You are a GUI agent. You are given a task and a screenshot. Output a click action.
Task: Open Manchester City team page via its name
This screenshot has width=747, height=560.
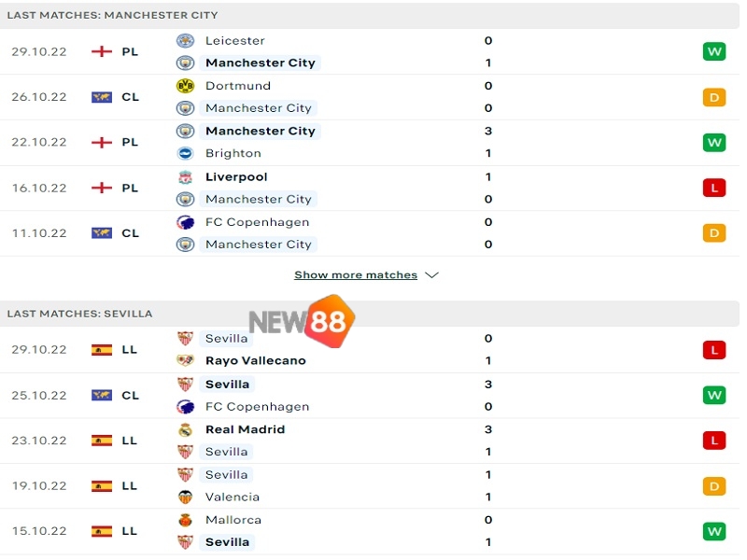click(x=261, y=63)
